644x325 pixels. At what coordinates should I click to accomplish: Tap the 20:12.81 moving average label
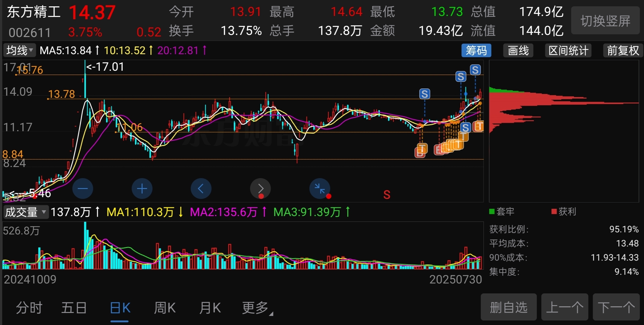point(182,50)
